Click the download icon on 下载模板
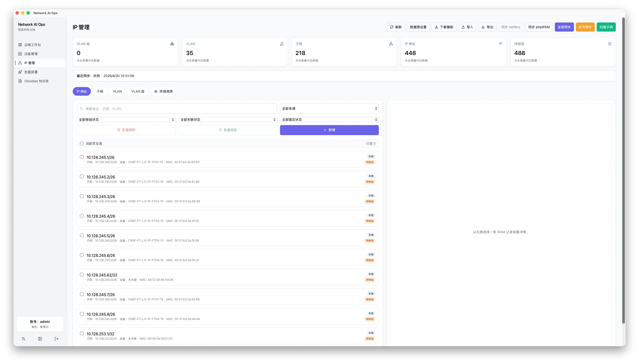The width and height of the screenshot is (639, 364). click(436, 27)
